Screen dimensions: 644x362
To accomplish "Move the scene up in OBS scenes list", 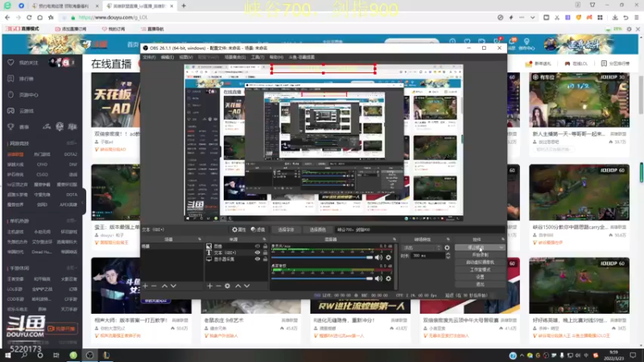I will 164,286.
